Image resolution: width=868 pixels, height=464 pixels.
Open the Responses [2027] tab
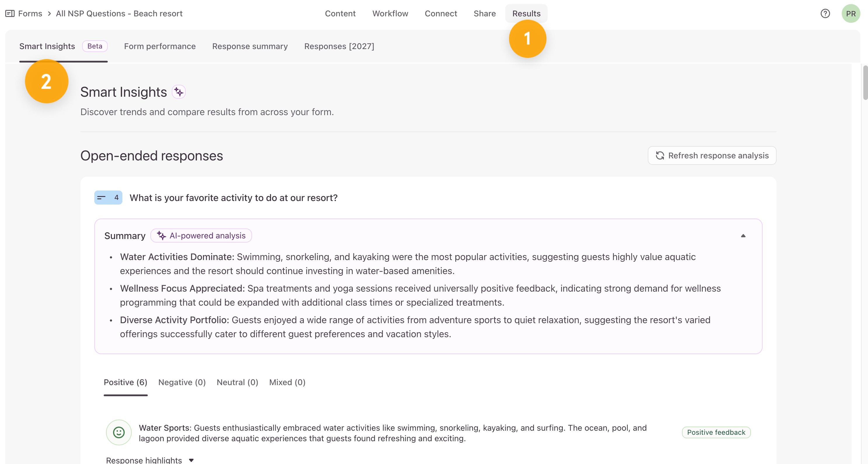[339, 46]
